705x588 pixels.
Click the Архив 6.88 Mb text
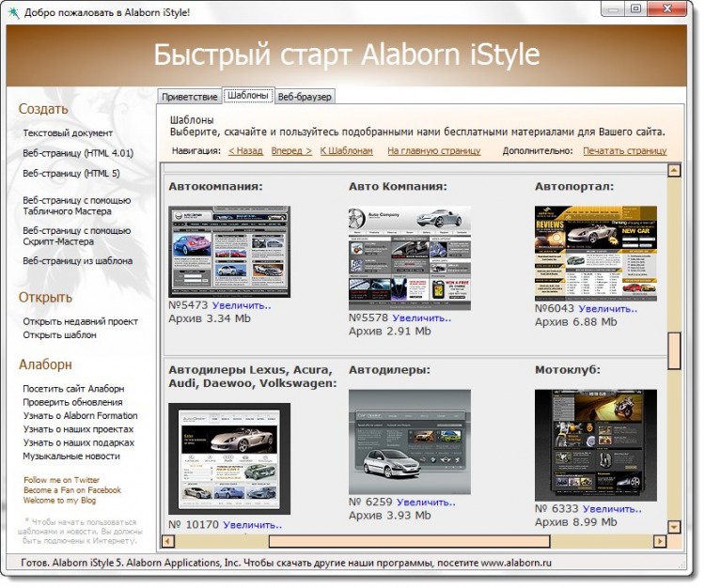576,322
